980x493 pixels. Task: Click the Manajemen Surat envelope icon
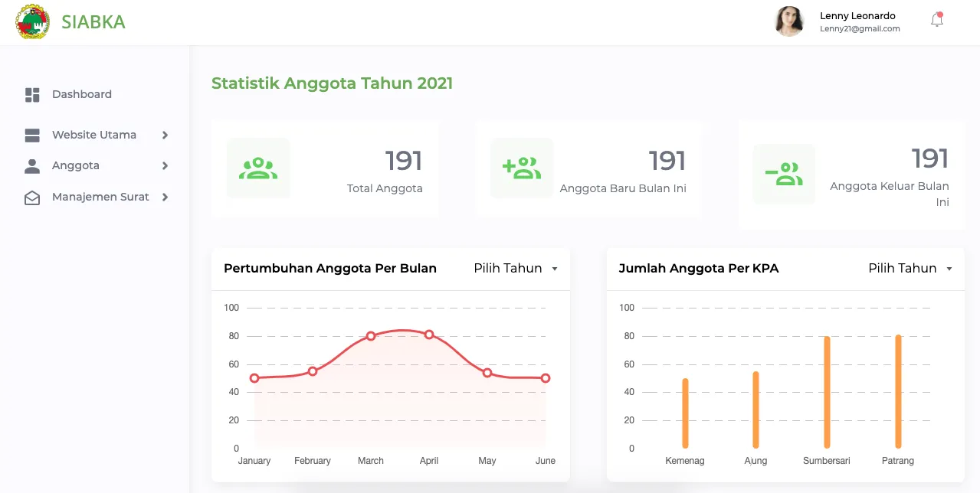tap(32, 198)
